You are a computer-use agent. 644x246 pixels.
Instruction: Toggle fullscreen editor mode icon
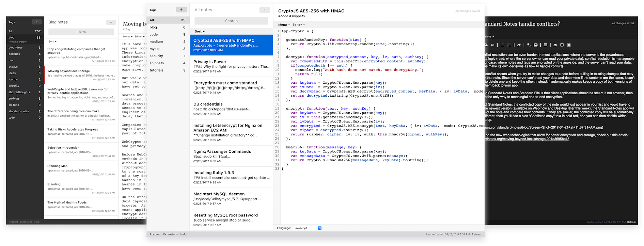569,45
